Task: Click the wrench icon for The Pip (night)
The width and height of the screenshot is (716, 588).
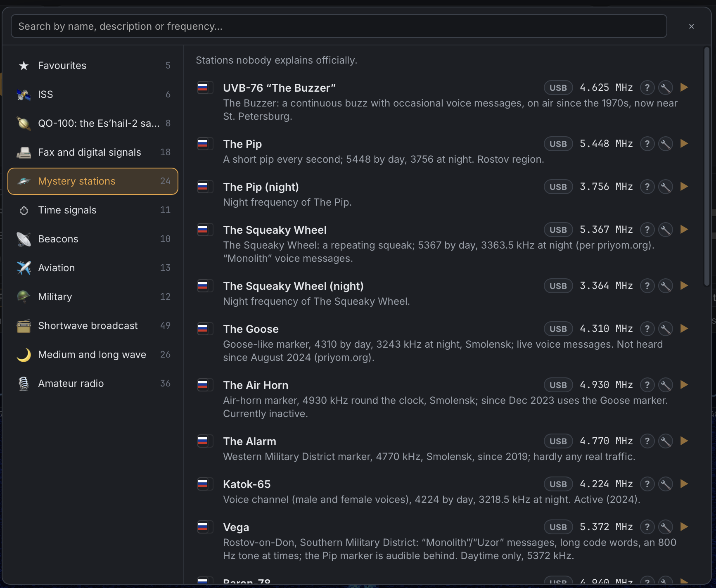Action: (x=665, y=187)
